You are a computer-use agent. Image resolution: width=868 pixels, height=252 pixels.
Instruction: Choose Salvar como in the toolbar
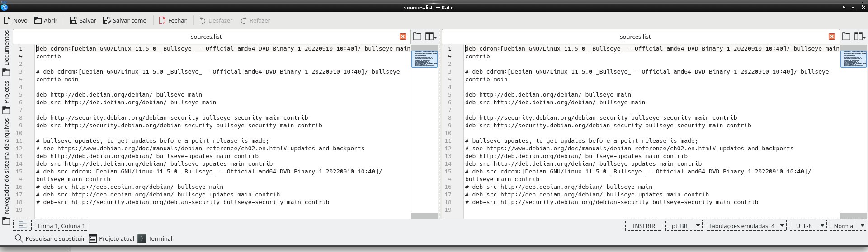pos(125,20)
